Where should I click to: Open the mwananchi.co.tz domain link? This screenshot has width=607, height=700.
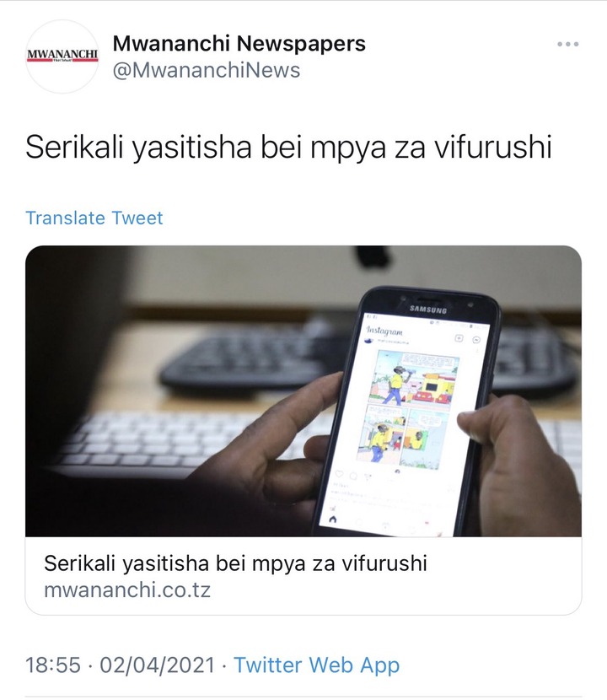point(127,590)
